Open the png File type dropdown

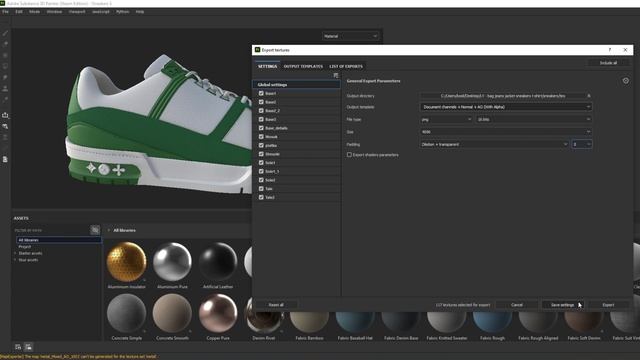[446, 119]
